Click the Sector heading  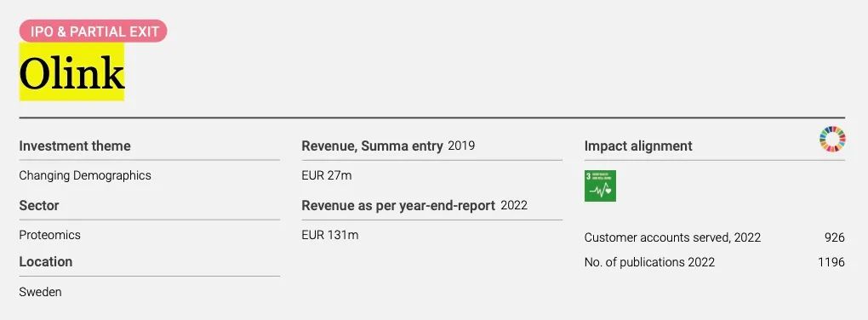(x=39, y=205)
